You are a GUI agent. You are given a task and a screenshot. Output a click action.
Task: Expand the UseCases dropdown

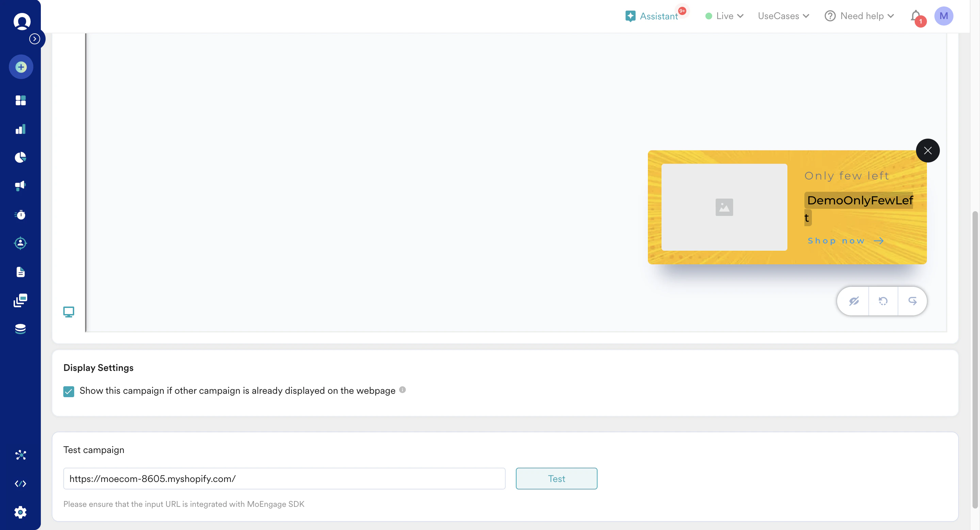click(x=783, y=16)
